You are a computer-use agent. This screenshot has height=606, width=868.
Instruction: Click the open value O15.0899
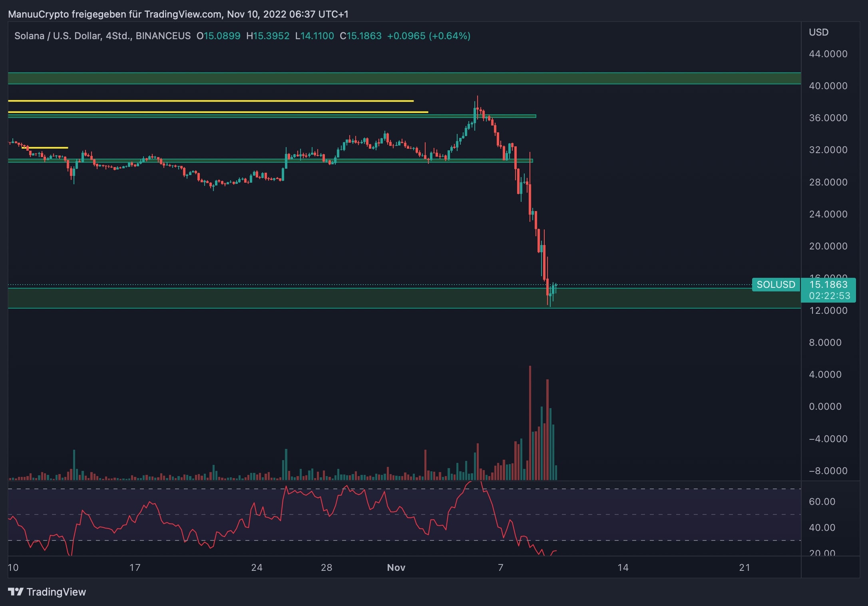click(x=219, y=36)
